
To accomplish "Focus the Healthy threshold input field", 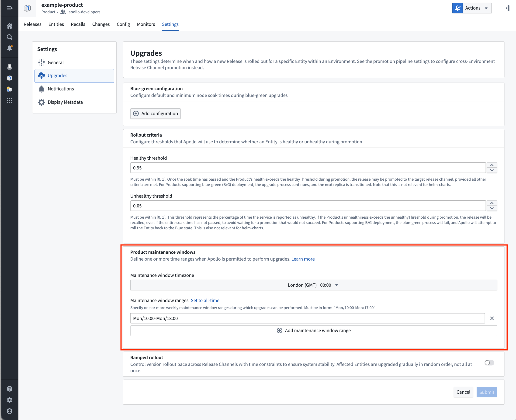I will pos(308,168).
